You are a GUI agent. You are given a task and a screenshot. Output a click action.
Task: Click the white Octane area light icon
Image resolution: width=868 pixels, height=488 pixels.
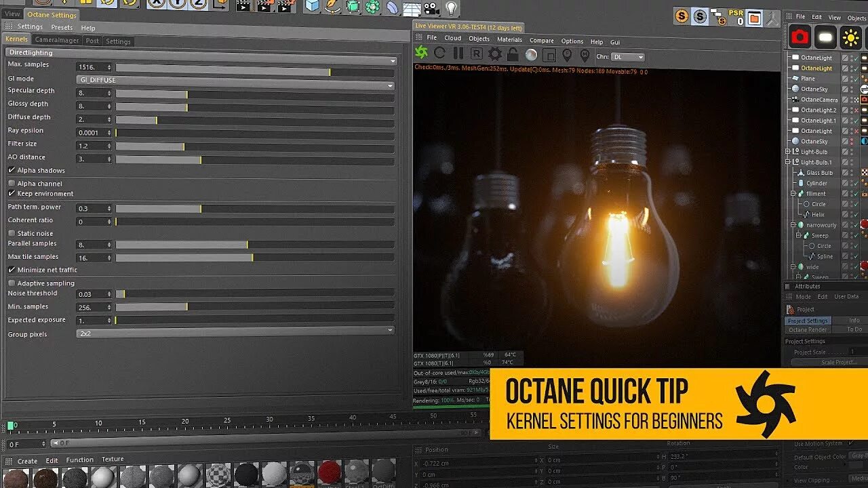click(825, 37)
